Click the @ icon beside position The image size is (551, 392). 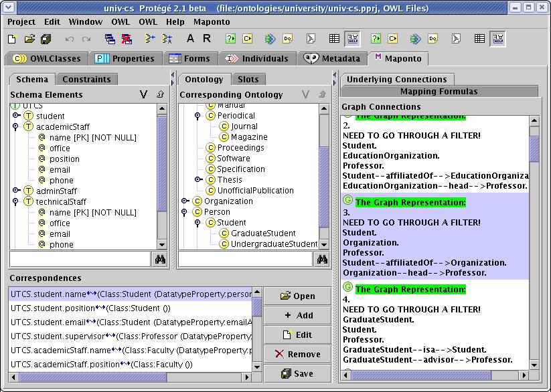(42, 159)
